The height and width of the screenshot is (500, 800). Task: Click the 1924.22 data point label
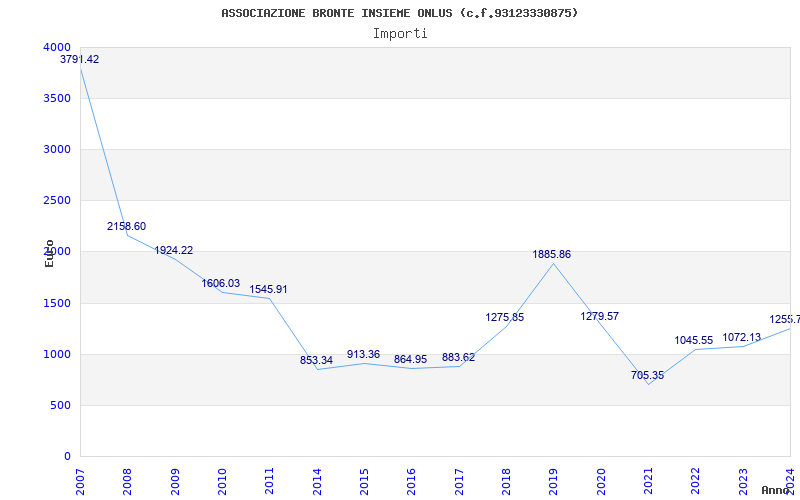coord(174,251)
